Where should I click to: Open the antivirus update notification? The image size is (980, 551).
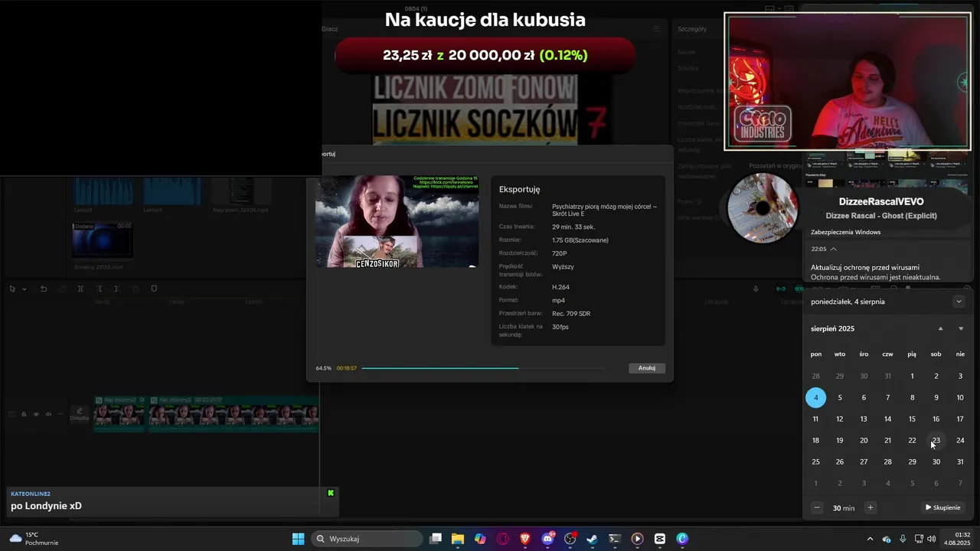[875, 272]
